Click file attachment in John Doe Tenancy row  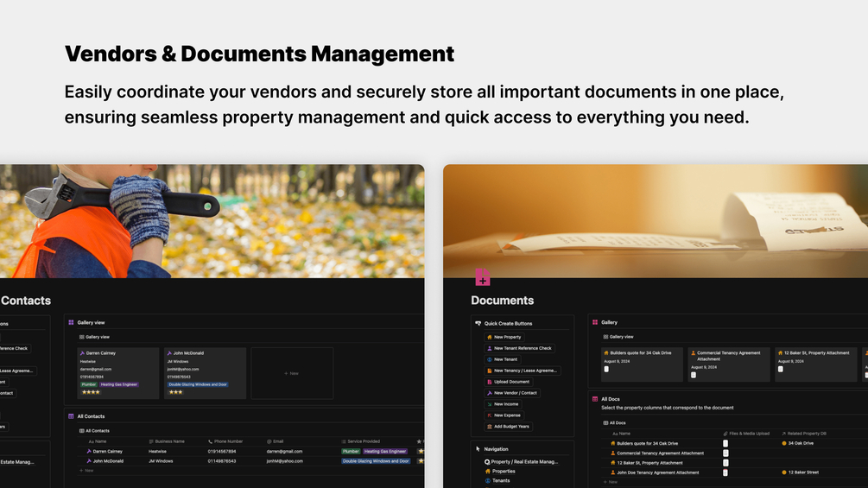point(725,472)
